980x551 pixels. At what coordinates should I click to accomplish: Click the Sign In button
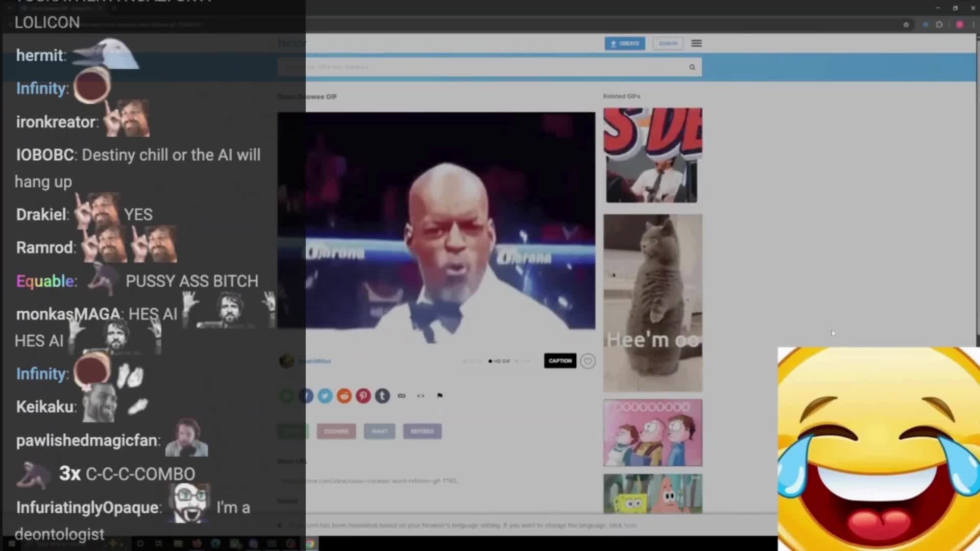[668, 43]
